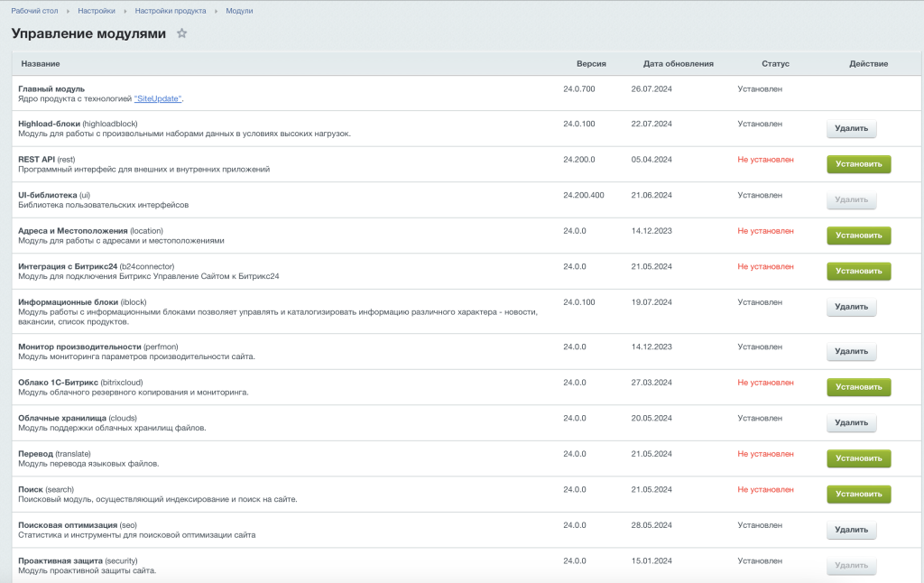
Task: Click date 27.03.2024 for Облако 1С-Битрикс
Action: (651, 383)
